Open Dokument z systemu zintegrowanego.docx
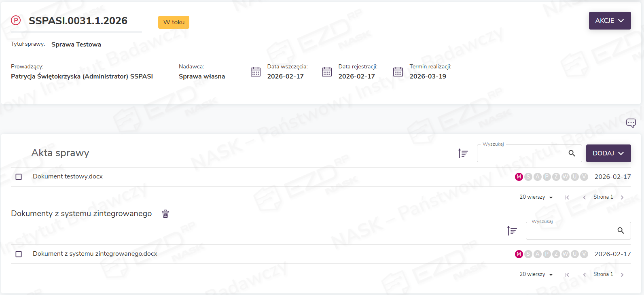 tap(95, 254)
